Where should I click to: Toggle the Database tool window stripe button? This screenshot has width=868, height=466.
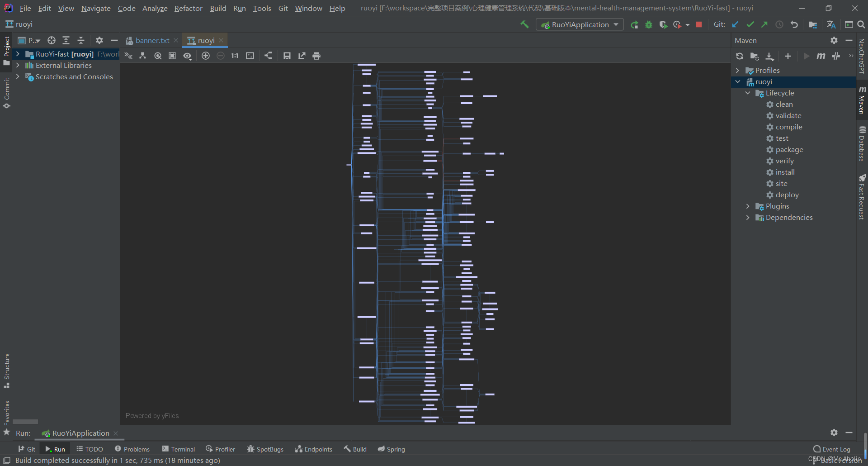[x=862, y=143]
